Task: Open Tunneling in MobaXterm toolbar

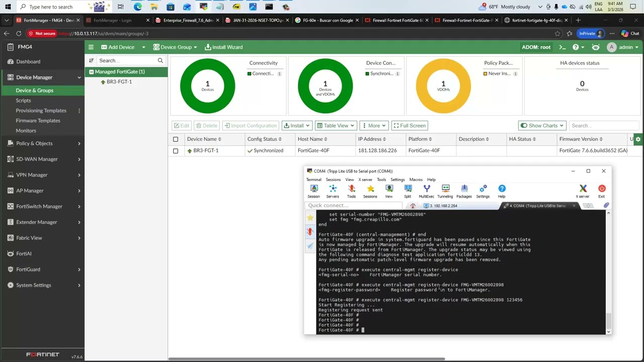Action: 445,191
